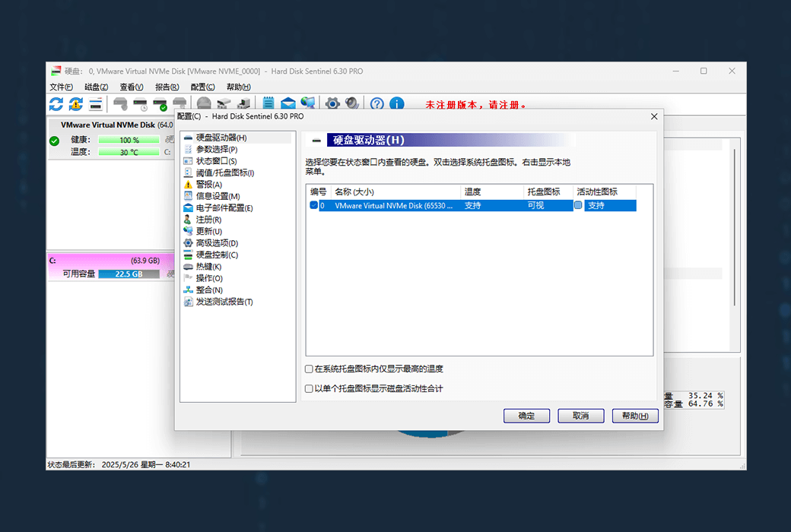The width and height of the screenshot is (791, 532).
Task: Click the page icon beside 发送测试报告(T)
Action: 188,302
